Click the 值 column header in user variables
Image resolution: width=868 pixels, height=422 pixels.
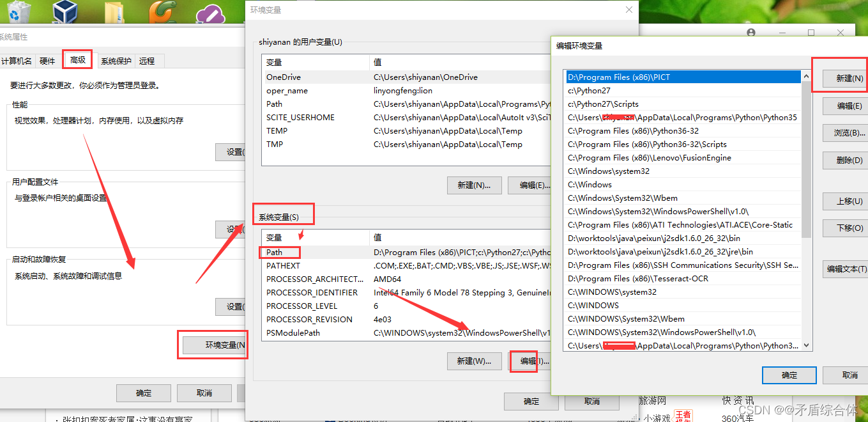tap(460, 62)
